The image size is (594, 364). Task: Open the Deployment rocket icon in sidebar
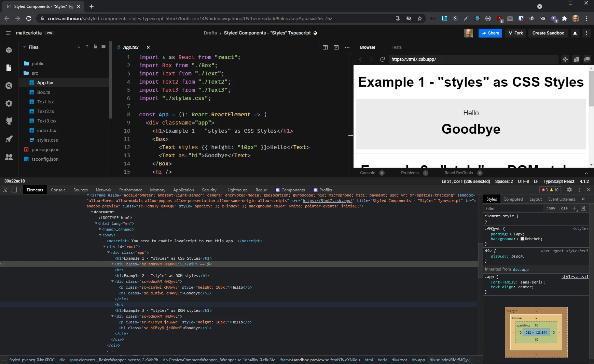pyautogui.click(x=9, y=139)
